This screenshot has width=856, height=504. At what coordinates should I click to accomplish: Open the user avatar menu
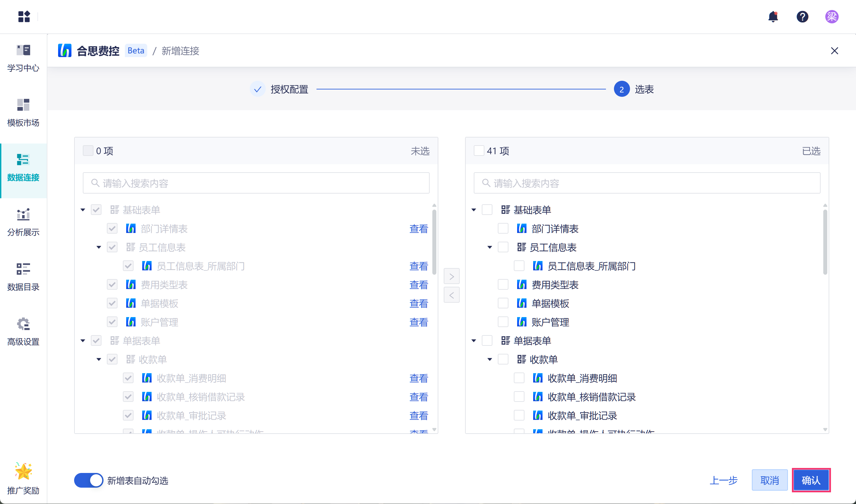(832, 16)
